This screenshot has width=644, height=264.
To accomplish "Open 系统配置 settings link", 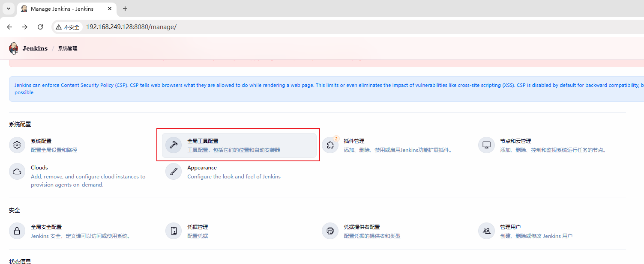I will pyautogui.click(x=41, y=141).
